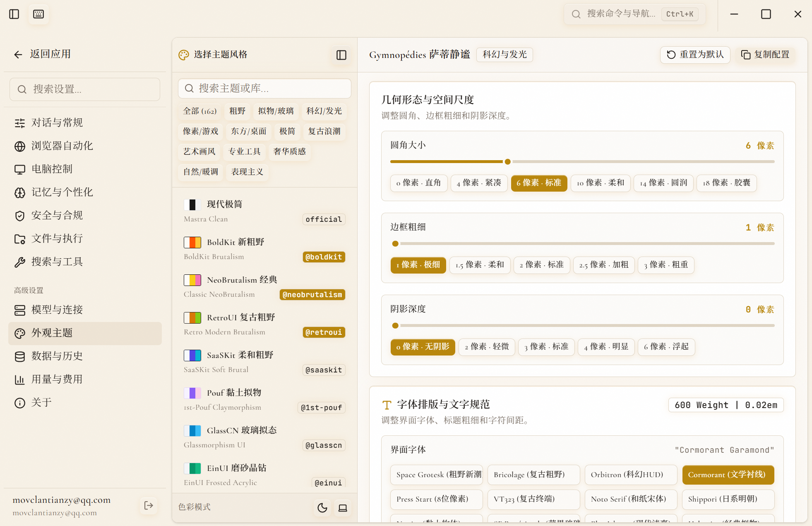Click the 阴影深度 slider handle
Screen dimensions: 812x526
point(395,325)
